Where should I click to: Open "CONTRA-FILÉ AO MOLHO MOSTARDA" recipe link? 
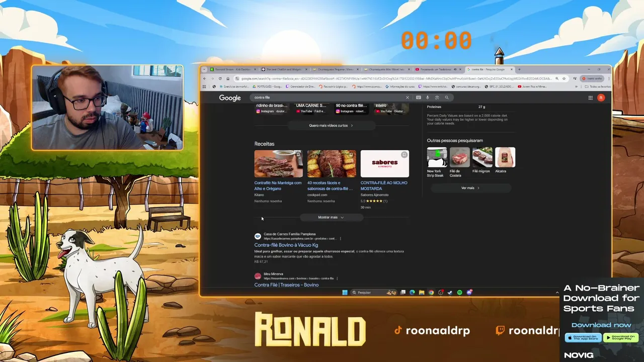(384, 186)
